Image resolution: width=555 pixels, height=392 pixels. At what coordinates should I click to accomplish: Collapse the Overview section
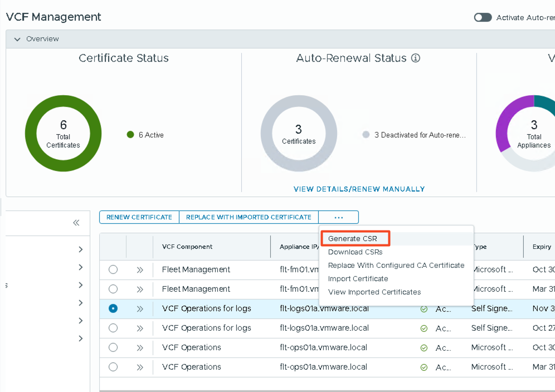(x=17, y=39)
